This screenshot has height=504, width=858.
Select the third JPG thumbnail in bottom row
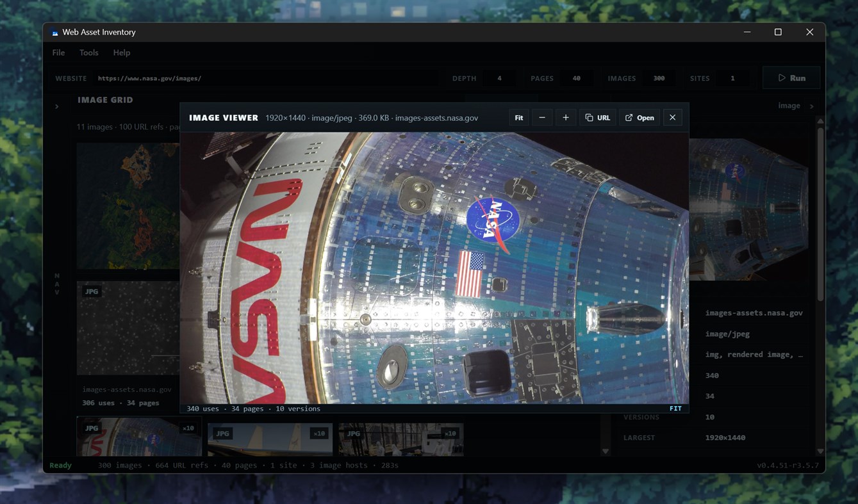[400, 439]
